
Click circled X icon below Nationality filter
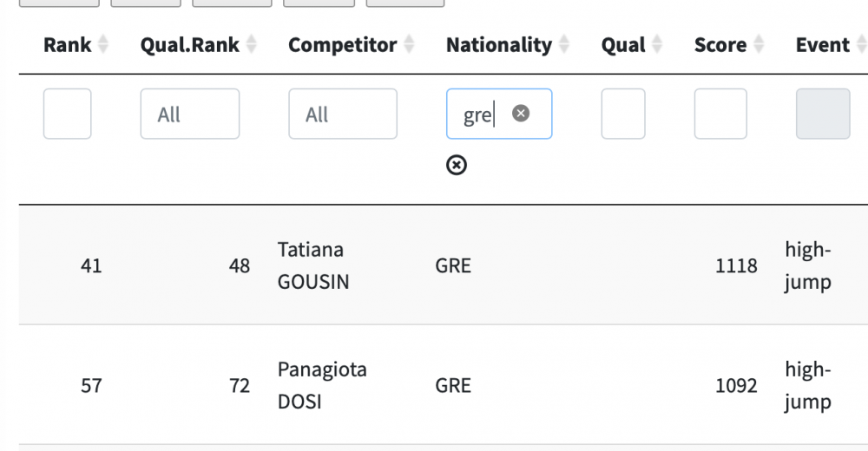457,165
